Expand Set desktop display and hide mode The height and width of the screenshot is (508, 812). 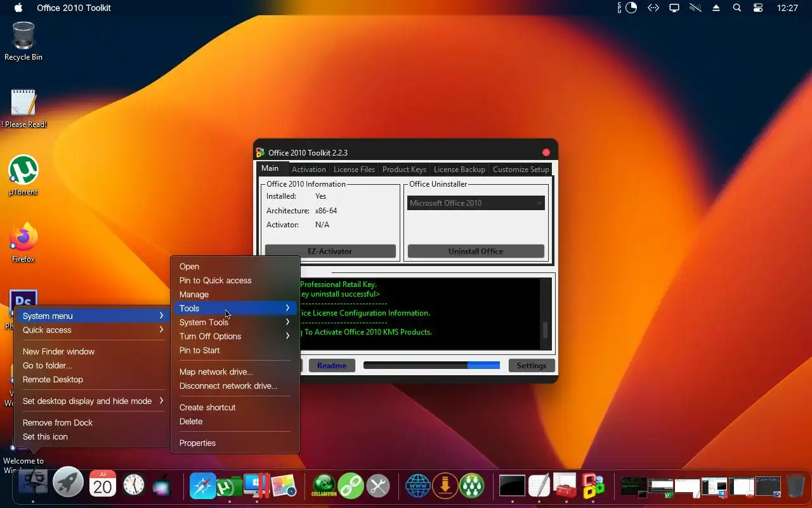click(x=93, y=401)
